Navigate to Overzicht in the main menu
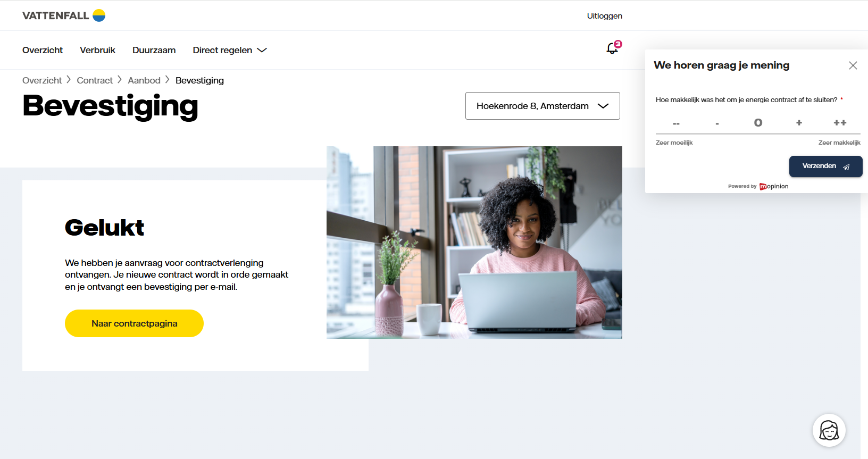This screenshot has width=868, height=459. pyautogui.click(x=43, y=50)
